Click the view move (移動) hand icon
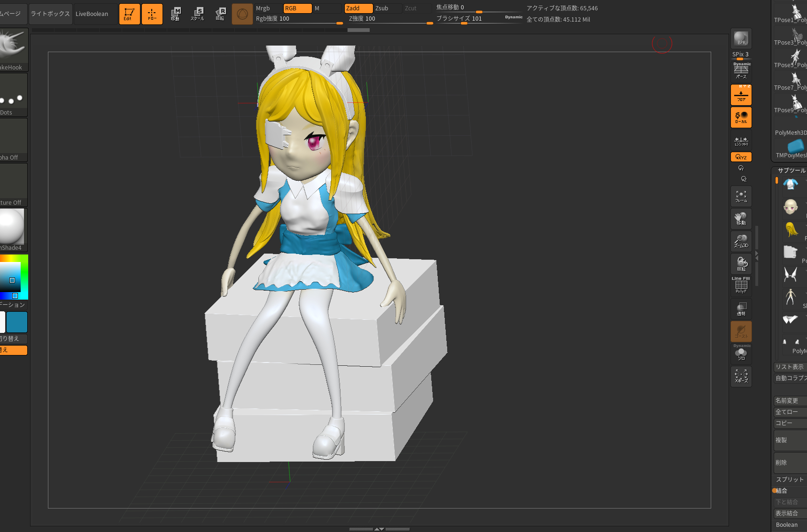The height and width of the screenshot is (532, 807). [x=741, y=219]
